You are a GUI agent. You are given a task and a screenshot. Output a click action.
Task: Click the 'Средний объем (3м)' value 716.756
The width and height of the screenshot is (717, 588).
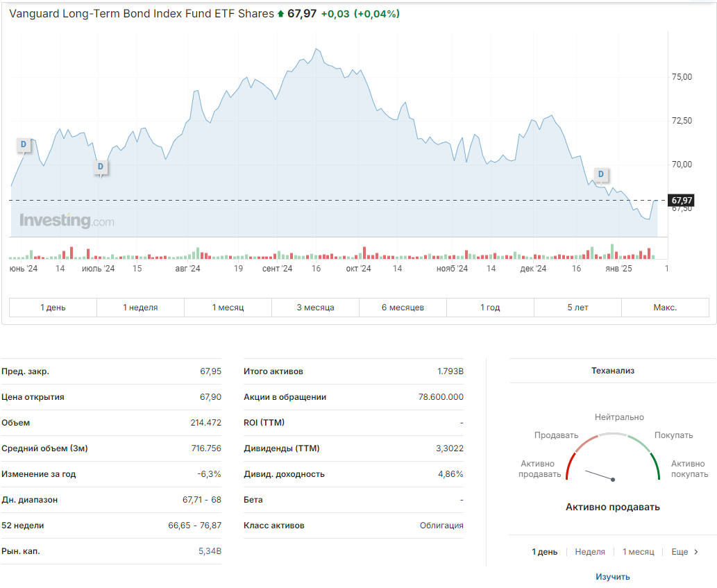(x=206, y=448)
